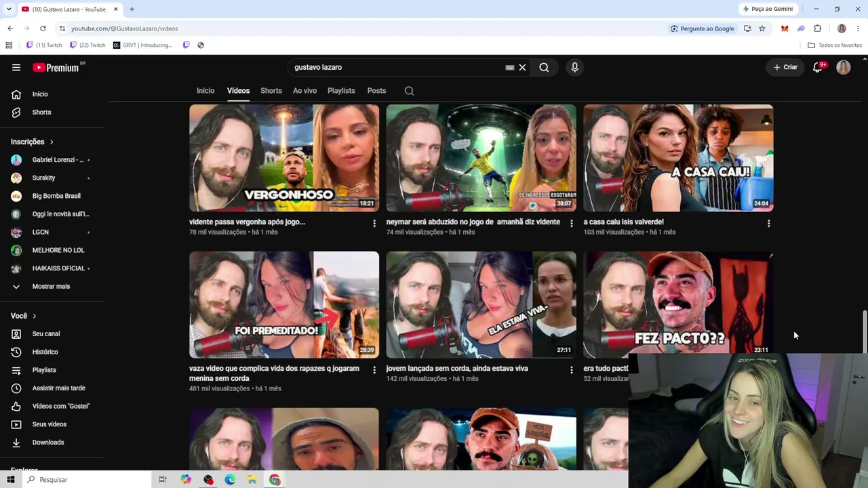The width and height of the screenshot is (868, 488).
Task: Open Histórico in the sidebar
Action: (52, 352)
